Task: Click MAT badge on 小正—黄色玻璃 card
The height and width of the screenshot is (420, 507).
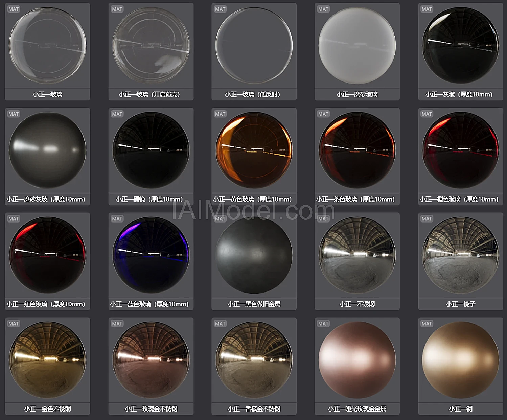Action: pos(220,114)
